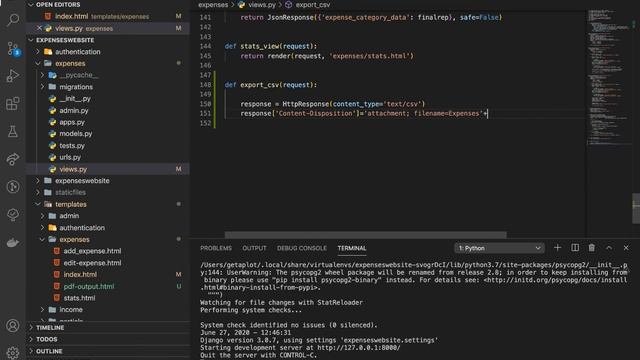Open the Search view in activity bar
This screenshot has height=360, width=640.
pos(13,19)
